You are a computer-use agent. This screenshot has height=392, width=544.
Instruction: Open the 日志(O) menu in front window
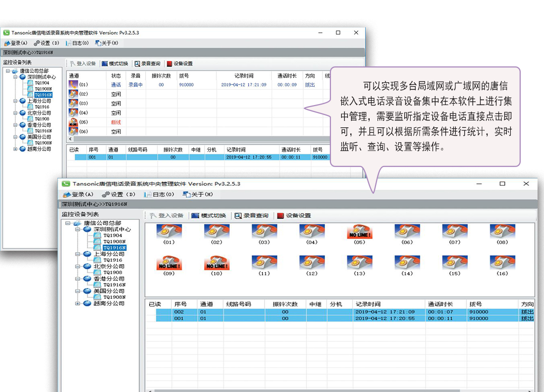point(159,194)
